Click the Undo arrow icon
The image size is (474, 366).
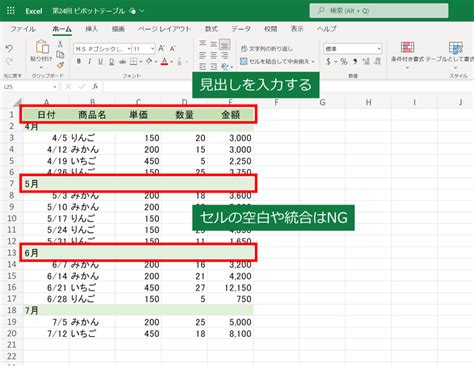pyautogui.click(x=9, y=49)
